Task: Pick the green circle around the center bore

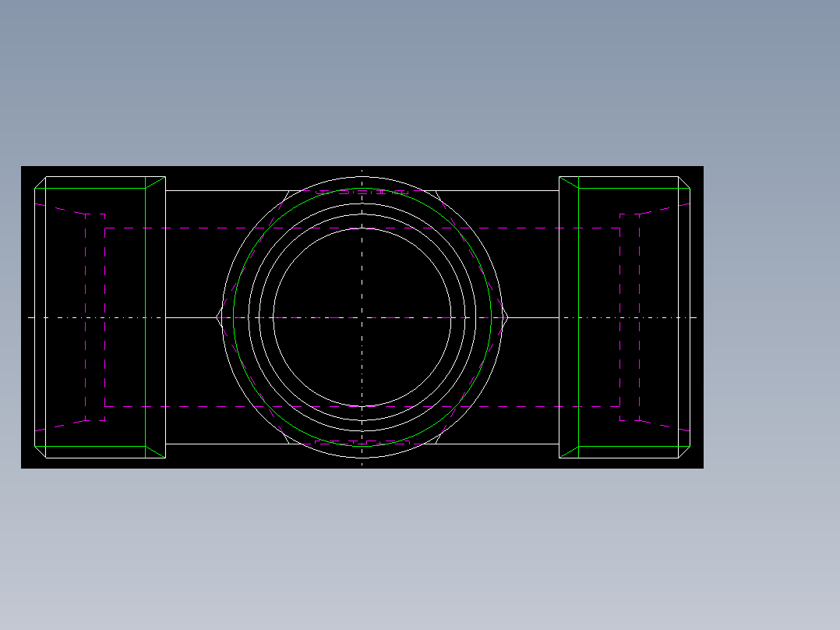Action: click(x=362, y=317)
